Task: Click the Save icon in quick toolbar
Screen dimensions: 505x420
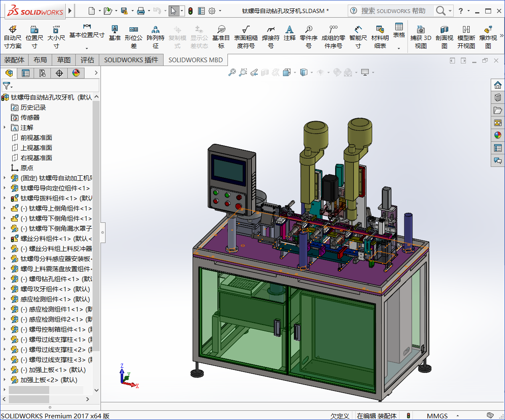Action: point(124,11)
